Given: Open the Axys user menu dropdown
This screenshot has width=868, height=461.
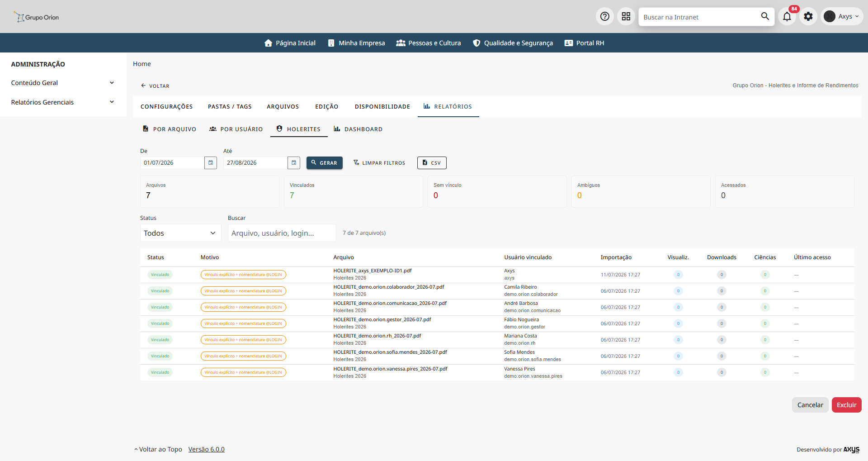Looking at the screenshot, I should [842, 16].
